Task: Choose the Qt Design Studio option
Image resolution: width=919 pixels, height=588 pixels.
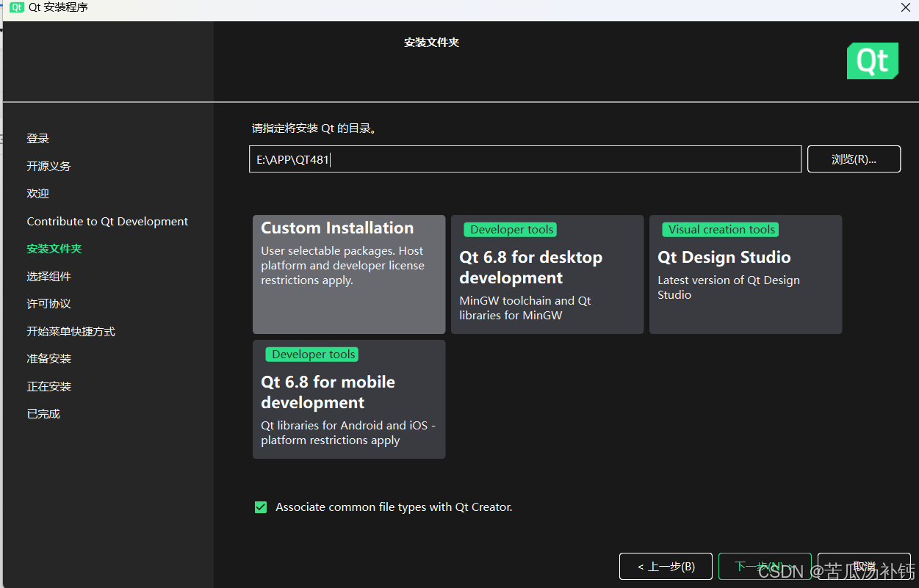Action: (x=746, y=275)
